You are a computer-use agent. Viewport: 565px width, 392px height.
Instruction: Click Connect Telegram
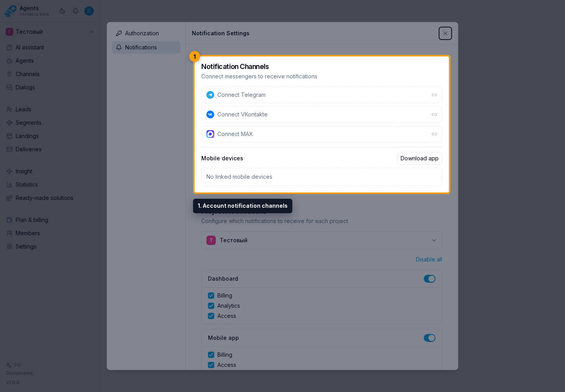point(322,95)
